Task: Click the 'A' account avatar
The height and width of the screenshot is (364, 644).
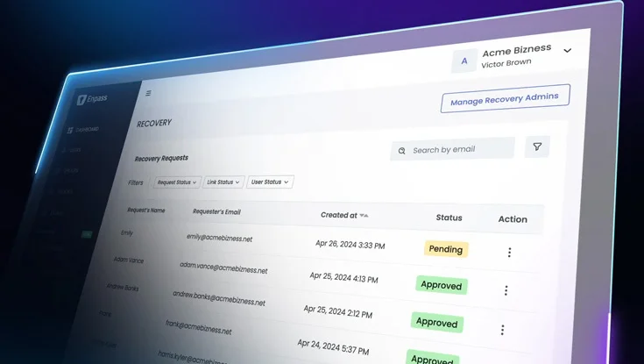Action: click(x=464, y=61)
